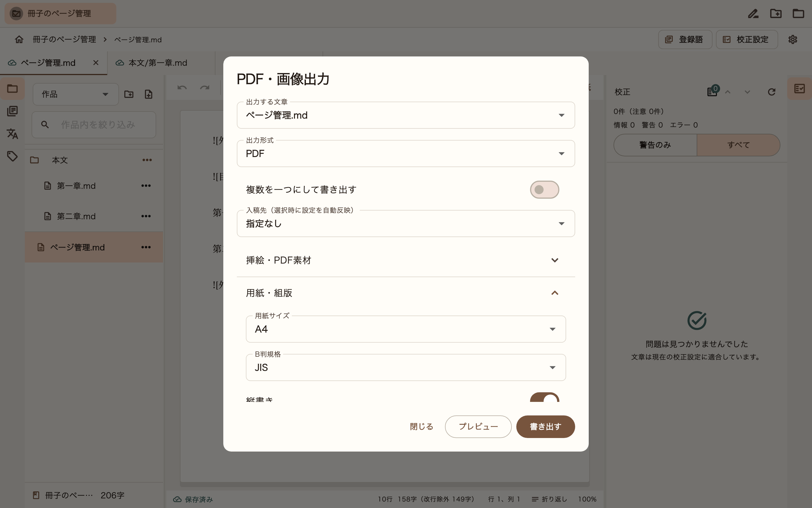Click the 行 1、列 1 cursor position

coord(504,499)
